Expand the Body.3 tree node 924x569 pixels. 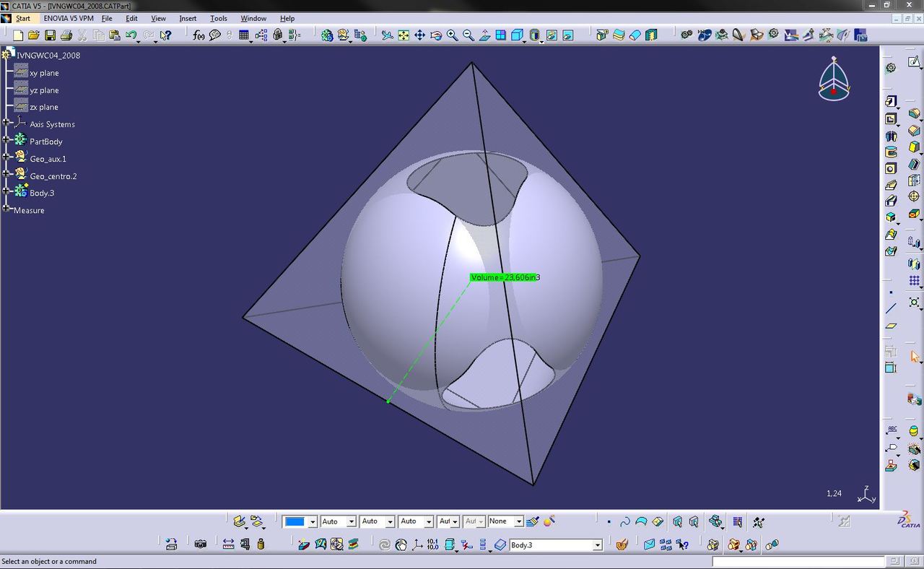pos(6,191)
